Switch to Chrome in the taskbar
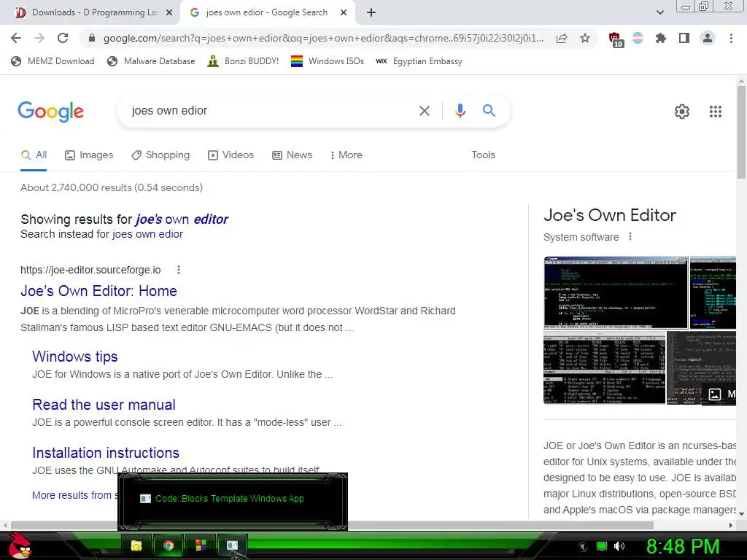This screenshot has height=560, width=747. click(169, 545)
